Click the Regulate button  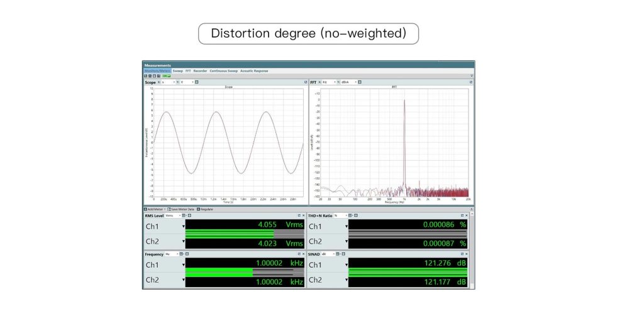click(205, 209)
